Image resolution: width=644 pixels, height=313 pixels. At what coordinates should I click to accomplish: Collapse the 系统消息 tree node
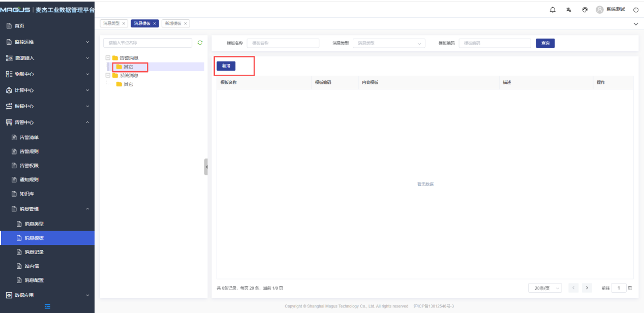(x=108, y=75)
